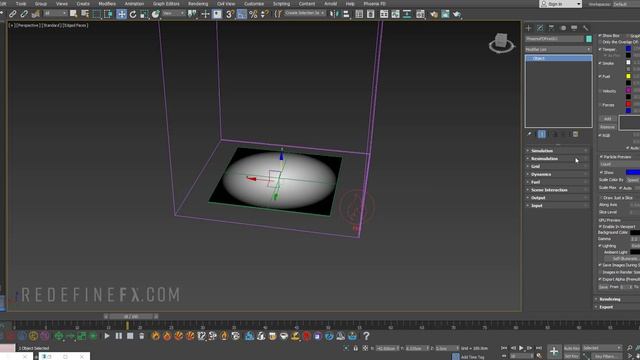
Task: Select the Move transform tool
Action: (x=121, y=14)
